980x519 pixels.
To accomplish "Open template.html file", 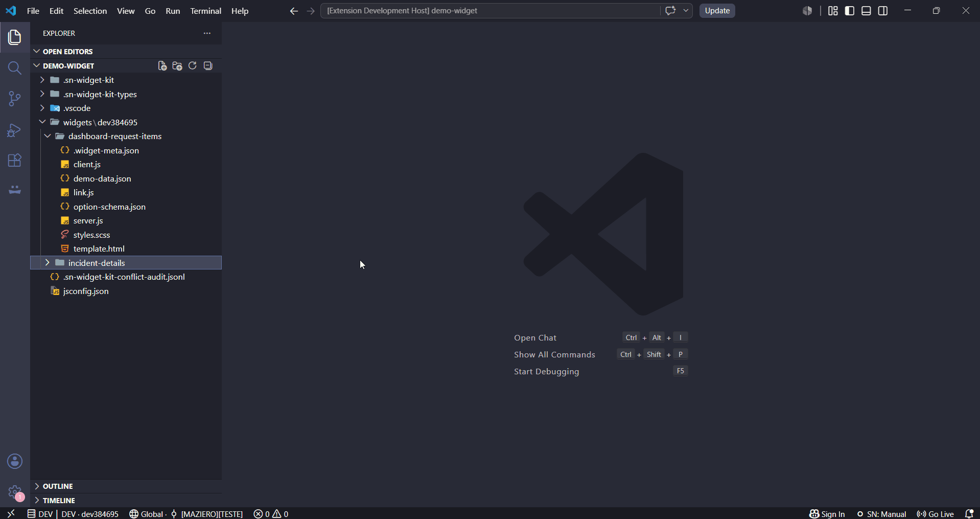I will pyautogui.click(x=126, y=249).
